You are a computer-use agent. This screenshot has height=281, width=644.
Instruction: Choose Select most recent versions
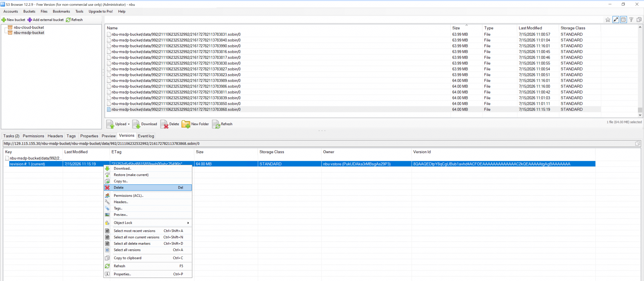(x=148, y=231)
